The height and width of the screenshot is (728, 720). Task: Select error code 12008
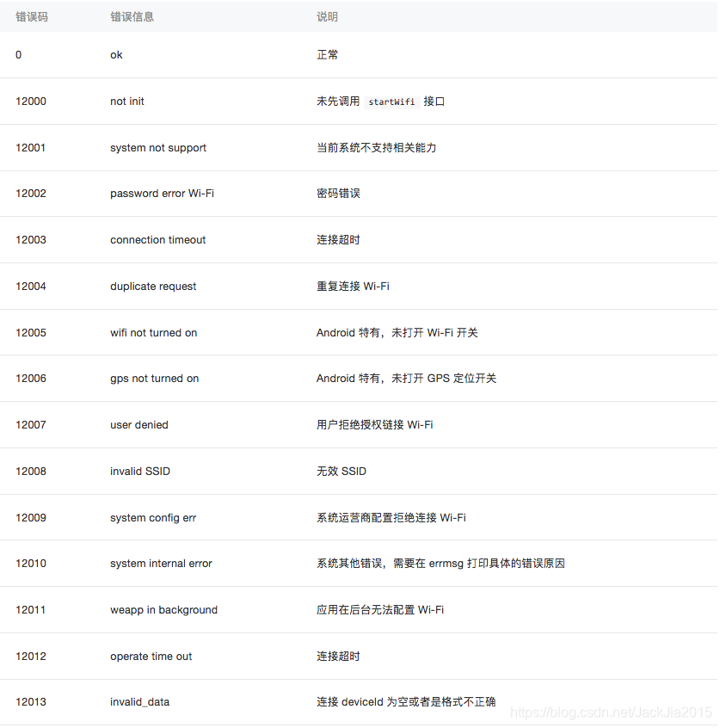click(31, 472)
